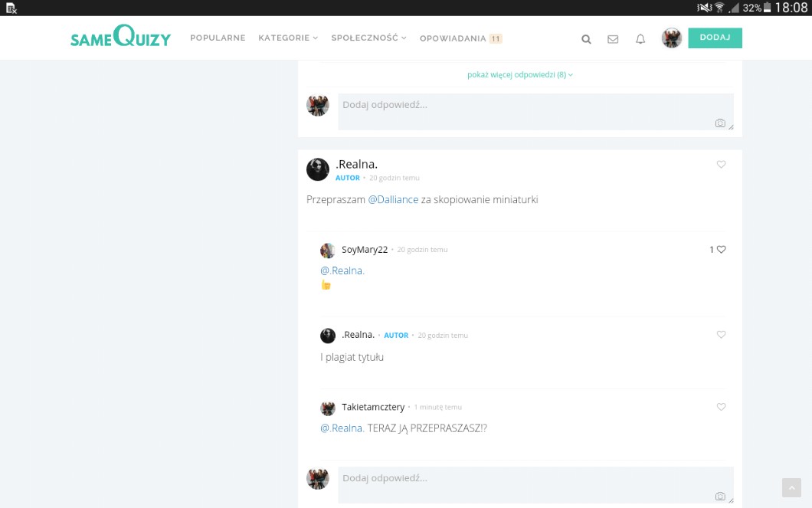The image size is (812, 508).
Task: Toggle heart on SoyMary22's reply
Action: (x=721, y=249)
